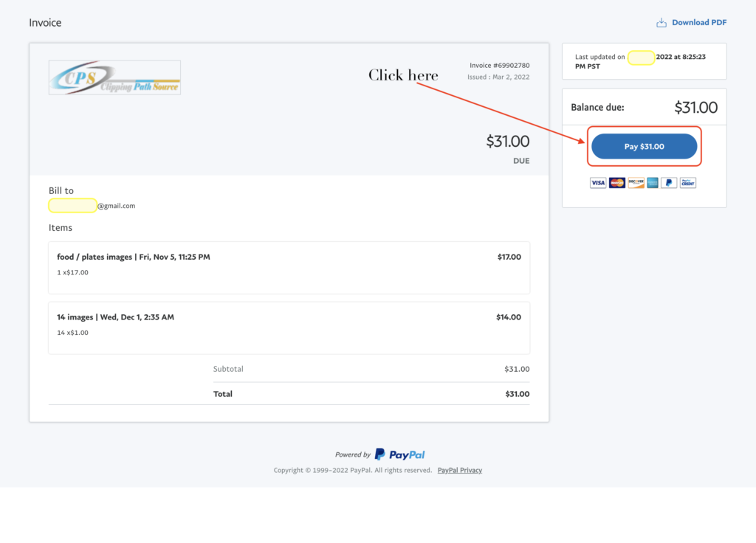Screen dimensions: 756x543
Task: Click the $17.00 item price
Action: coord(509,257)
